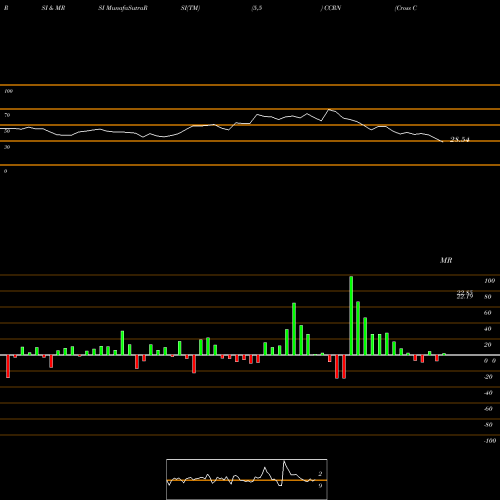
Task: Click the 40 label on MR axis
Action: pos(488,329)
